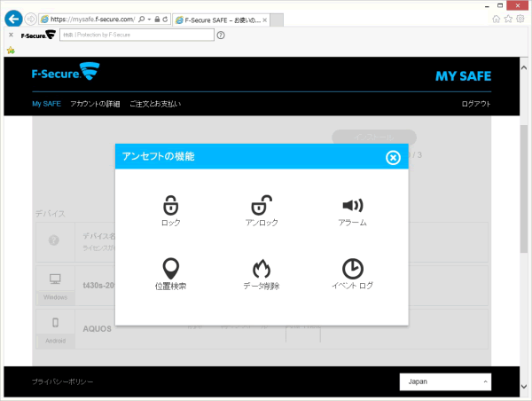Open a new browser tab
This screenshot has width=532, height=401.
[277, 20]
